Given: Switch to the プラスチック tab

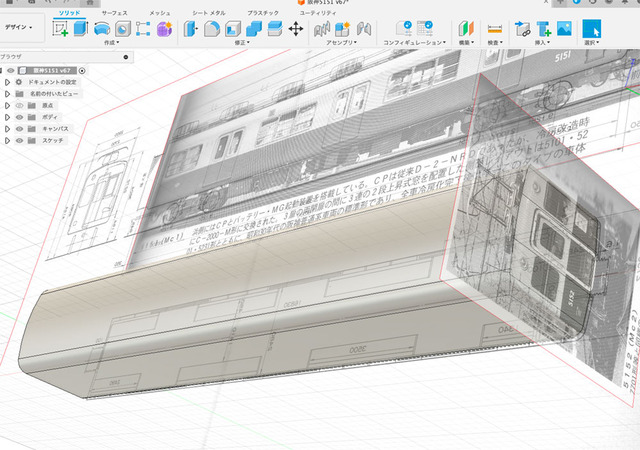Looking at the screenshot, I should pos(263,13).
